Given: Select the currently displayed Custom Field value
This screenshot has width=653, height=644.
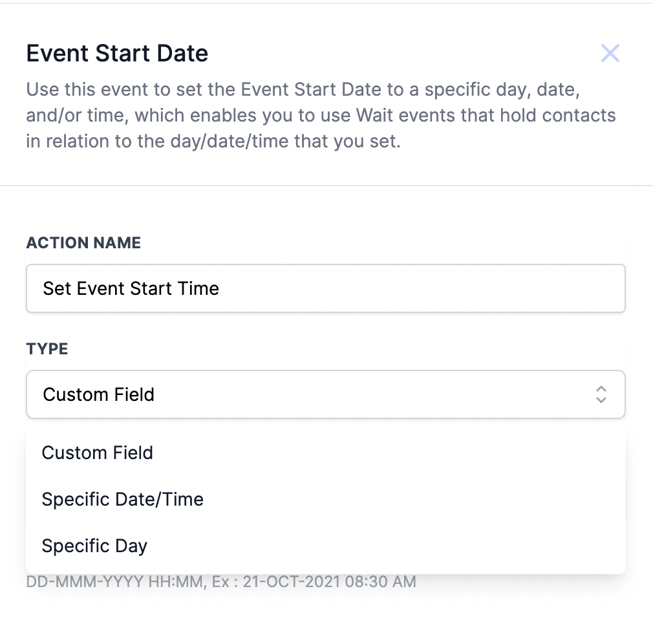Looking at the screenshot, I should click(x=98, y=394).
